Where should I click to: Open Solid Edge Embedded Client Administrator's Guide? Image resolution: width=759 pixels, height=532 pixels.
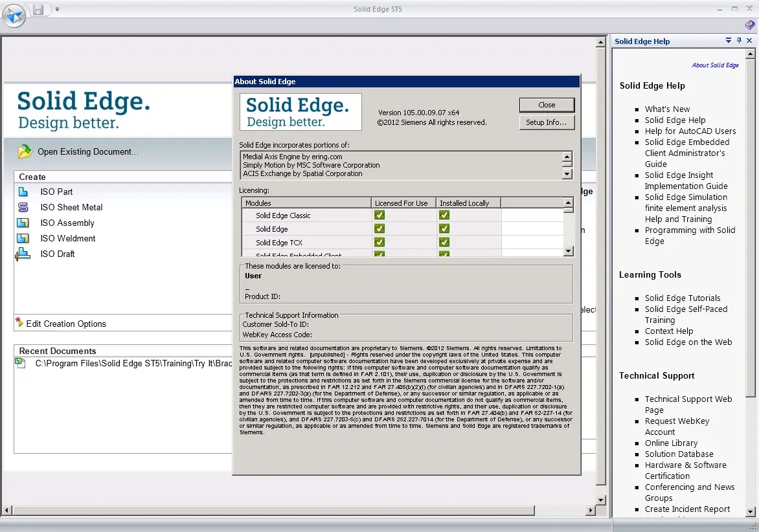click(x=687, y=153)
